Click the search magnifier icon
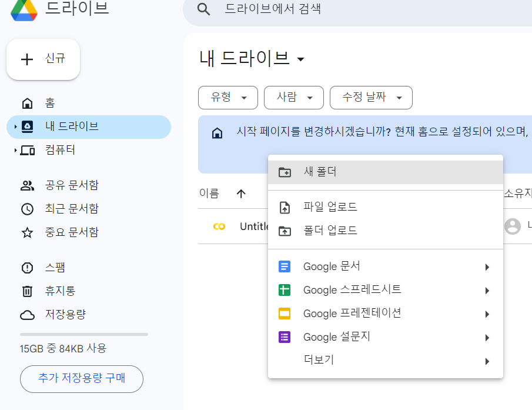This screenshot has height=410, width=532. (203, 9)
